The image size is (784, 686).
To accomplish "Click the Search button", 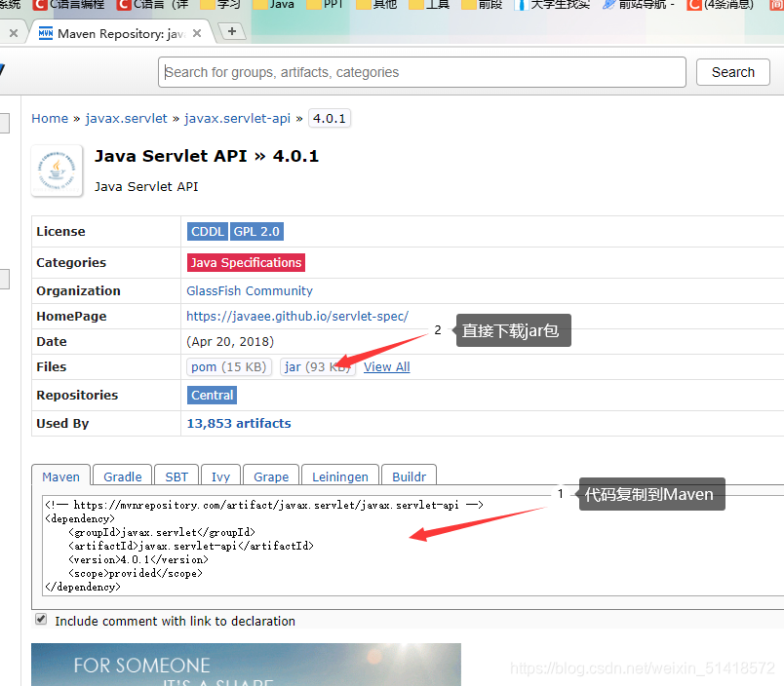I will click(732, 72).
